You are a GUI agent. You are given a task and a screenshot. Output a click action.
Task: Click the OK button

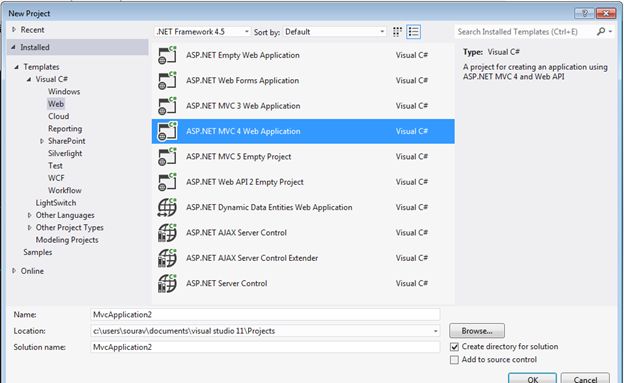(532, 378)
